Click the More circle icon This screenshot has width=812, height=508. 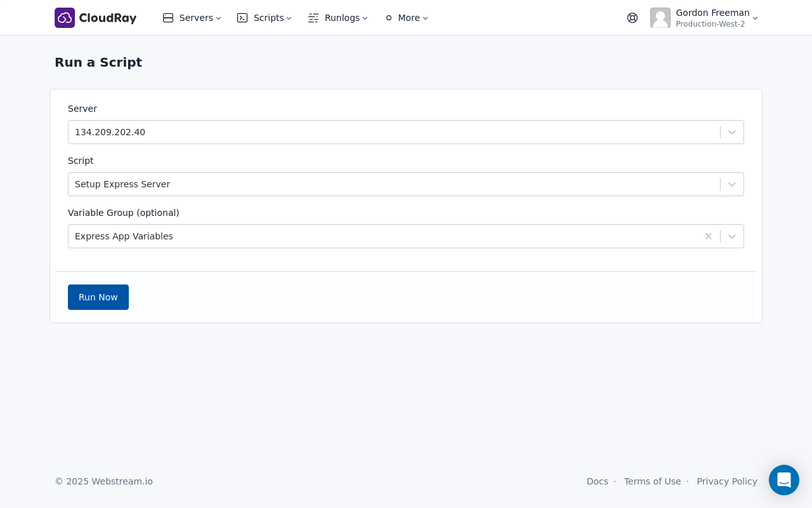389,18
